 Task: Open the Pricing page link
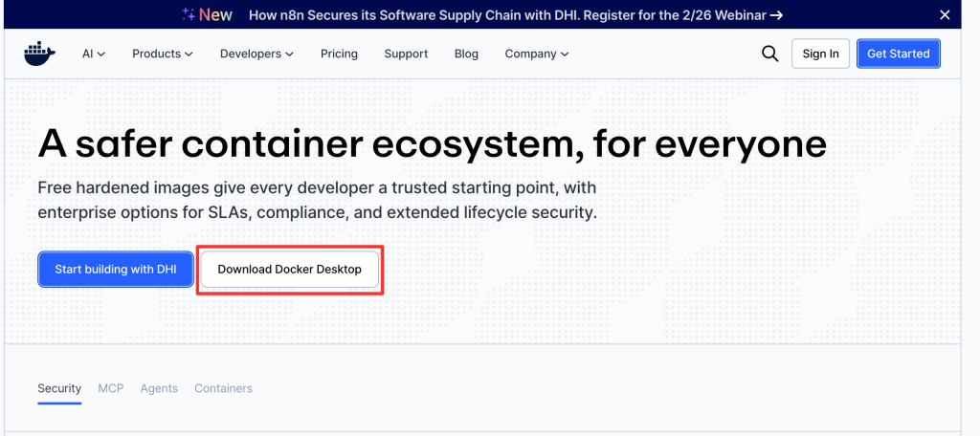339,54
